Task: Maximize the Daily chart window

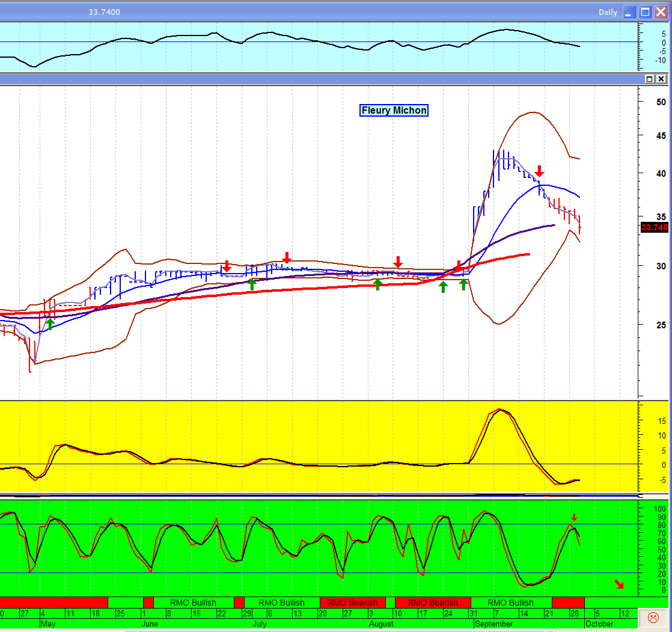Action: click(x=645, y=12)
